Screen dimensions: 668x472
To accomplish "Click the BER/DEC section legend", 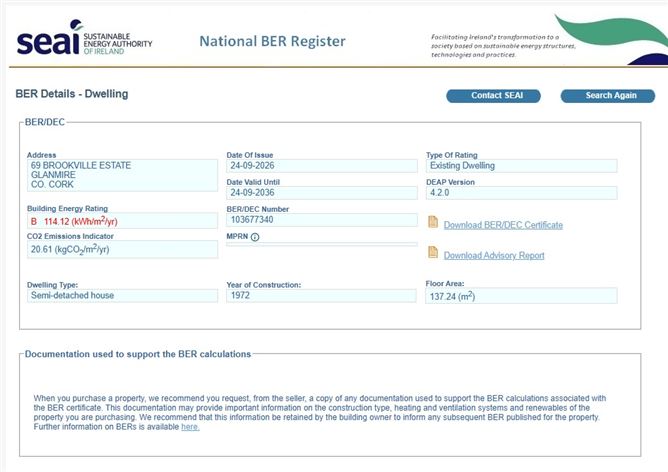I will coord(45,122).
